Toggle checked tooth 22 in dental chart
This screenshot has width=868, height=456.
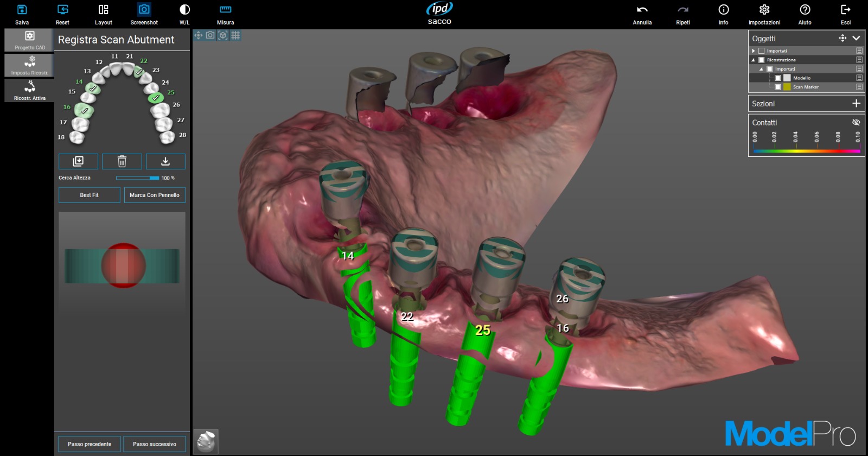(x=139, y=71)
